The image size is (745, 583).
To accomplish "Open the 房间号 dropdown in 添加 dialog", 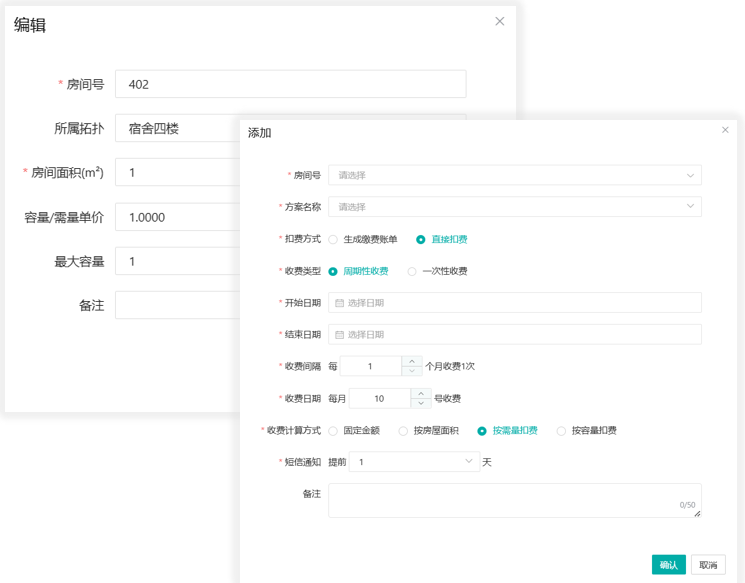I will coord(514,175).
